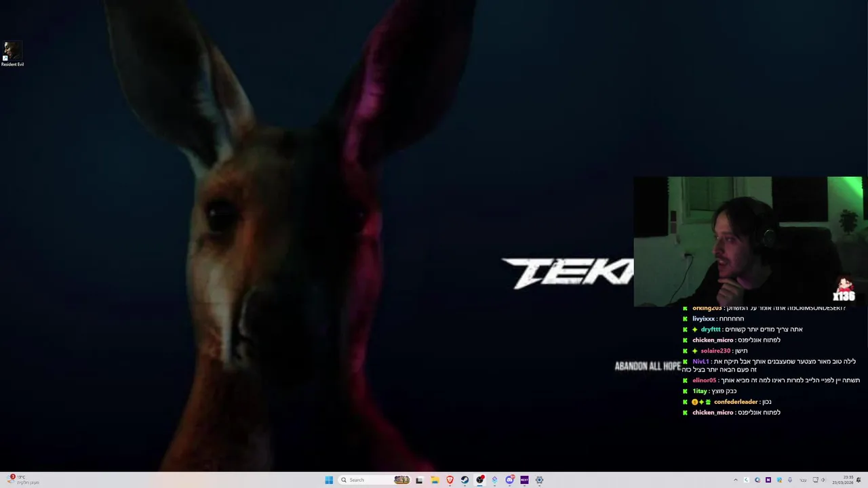The width and height of the screenshot is (868, 488).
Task: Launch Brave browser from the taskbar
Action: point(450,480)
